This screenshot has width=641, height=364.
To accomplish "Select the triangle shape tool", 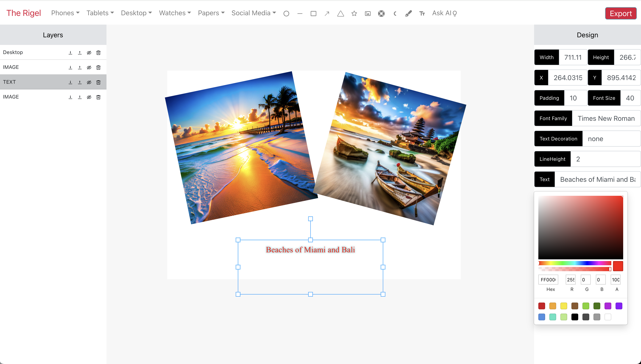I will click(340, 14).
